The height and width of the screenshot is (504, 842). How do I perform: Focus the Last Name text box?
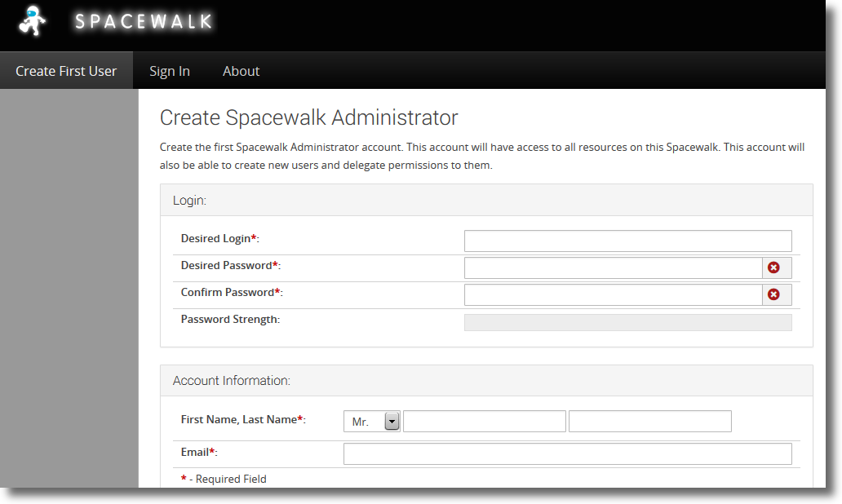click(649, 422)
